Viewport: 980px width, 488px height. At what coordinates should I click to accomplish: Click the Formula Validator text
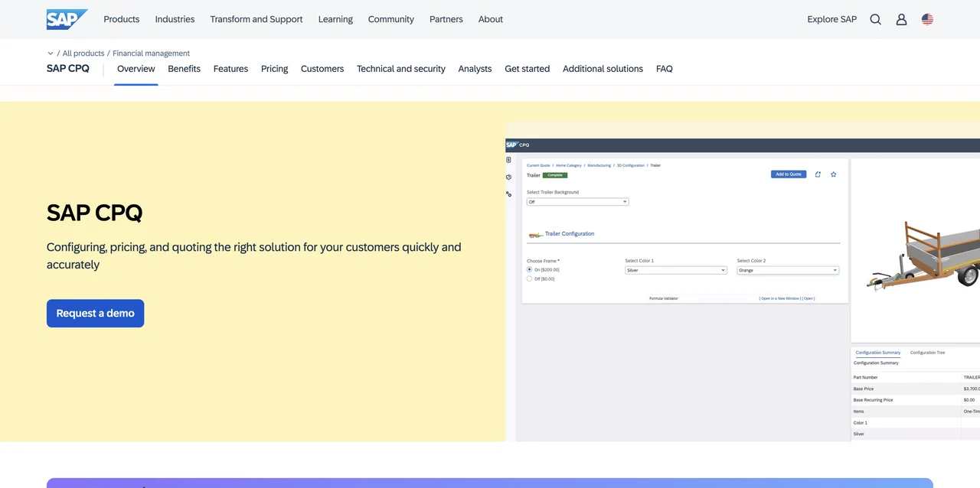pos(664,298)
